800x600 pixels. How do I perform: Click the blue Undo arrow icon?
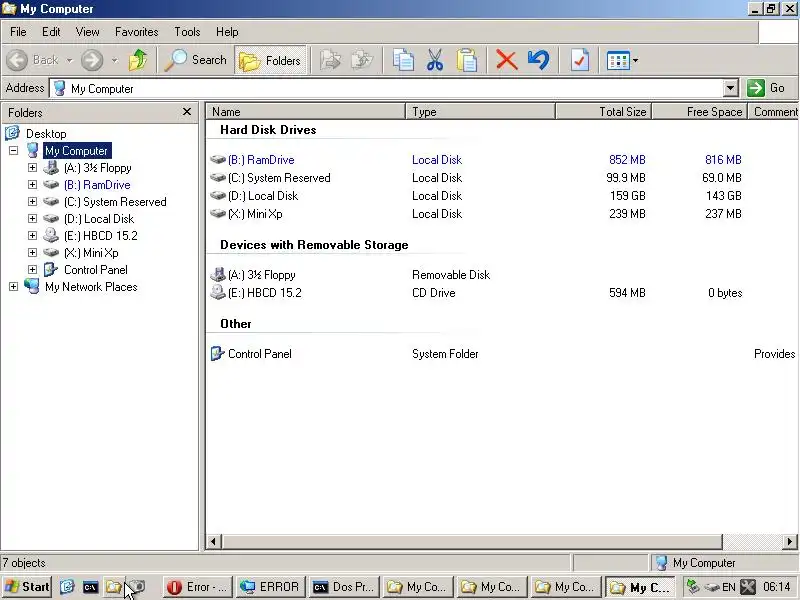tap(539, 60)
